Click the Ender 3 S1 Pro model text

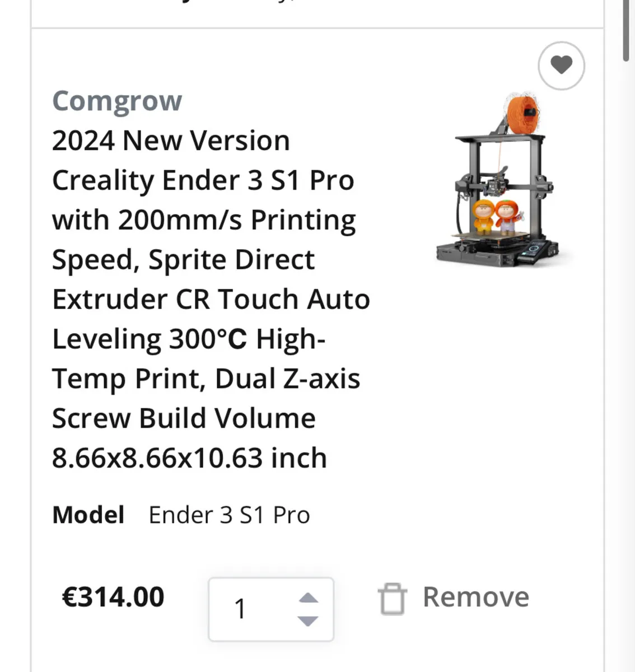point(229,514)
